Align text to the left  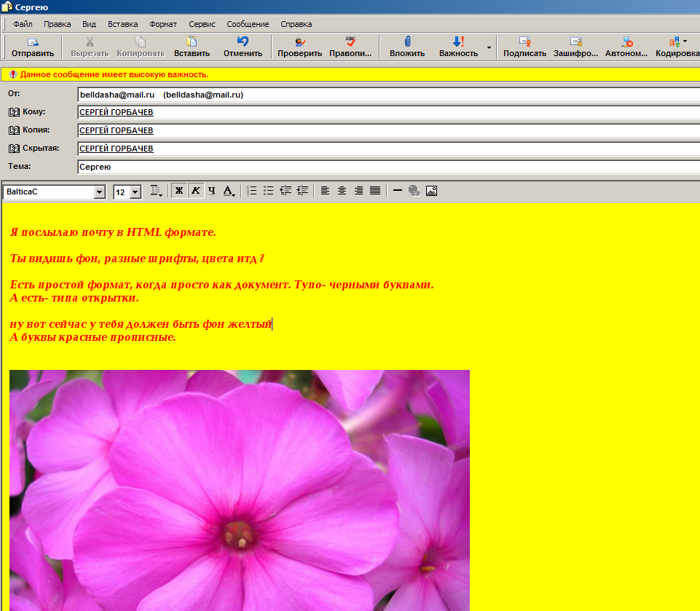click(x=325, y=191)
